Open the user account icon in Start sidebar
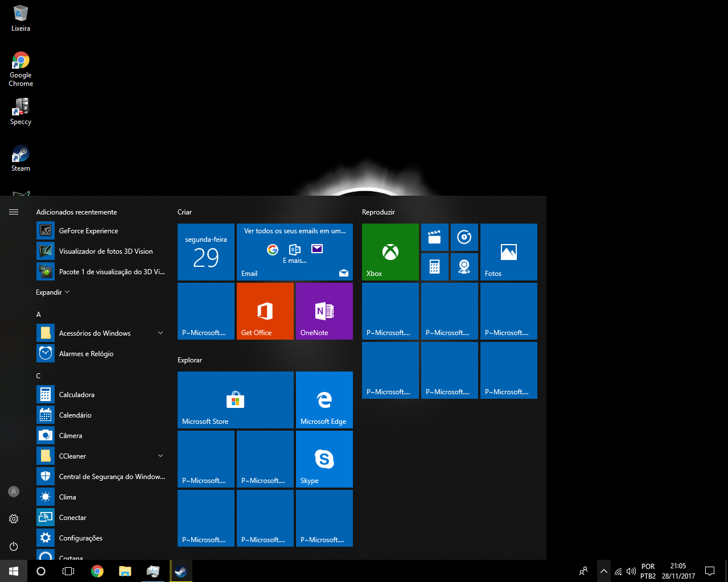Image resolution: width=728 pixels, height=582 pixels. [x=14, y=492]
